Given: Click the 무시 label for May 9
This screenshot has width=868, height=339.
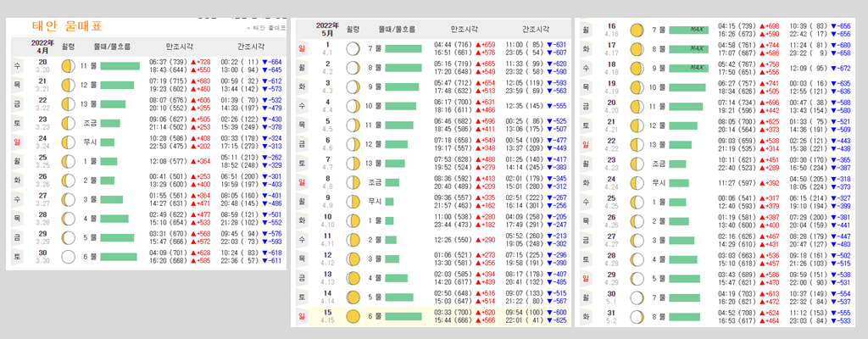Looking at the screenshot, I should (375, 202).
